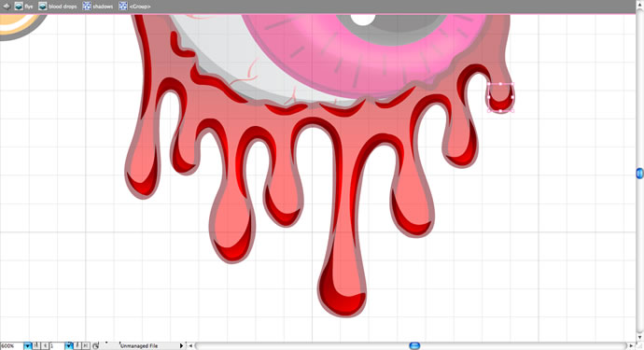Click the <Group> icon in isolation bar

click(x=123, y=7)
